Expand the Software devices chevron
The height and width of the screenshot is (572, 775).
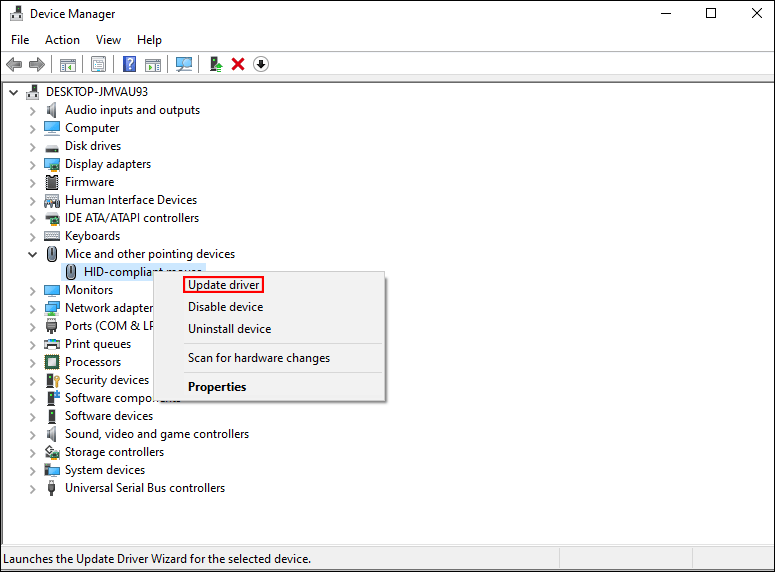click(33, 417)
